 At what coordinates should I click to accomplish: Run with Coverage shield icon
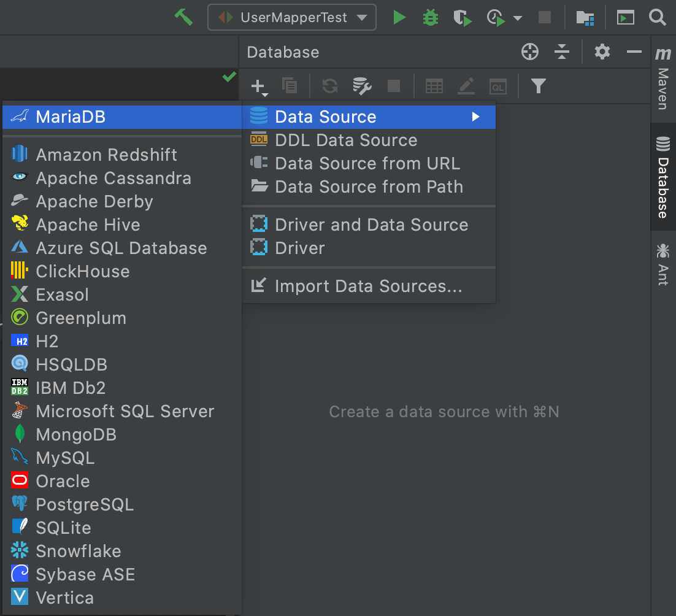[463, 18]
